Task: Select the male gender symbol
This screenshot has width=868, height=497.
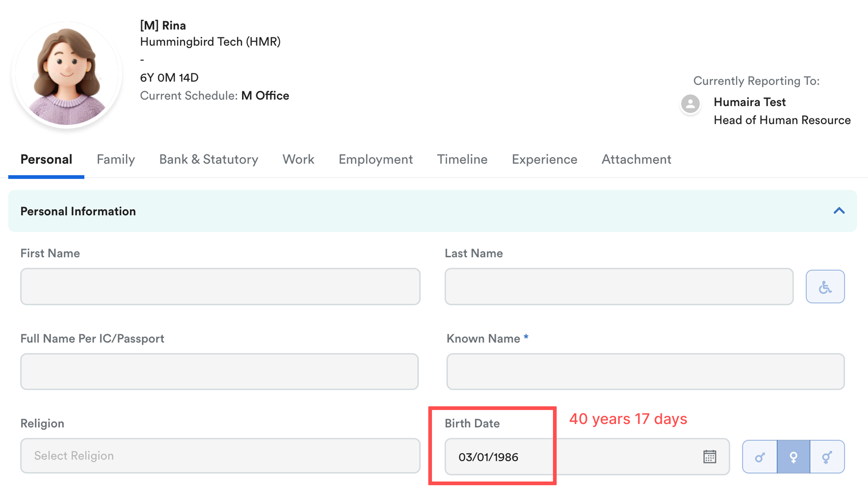Action: tap(760, 457)
